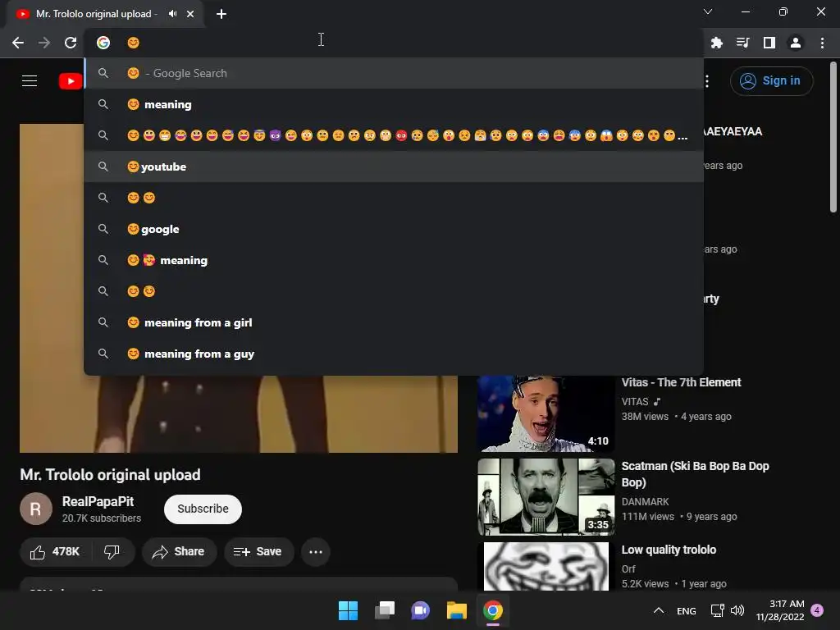Image resolution: width=840 pixels, height=630 pixels.
Task: Select the emoji 'meaning' suggestion
Action: [394, 104]
